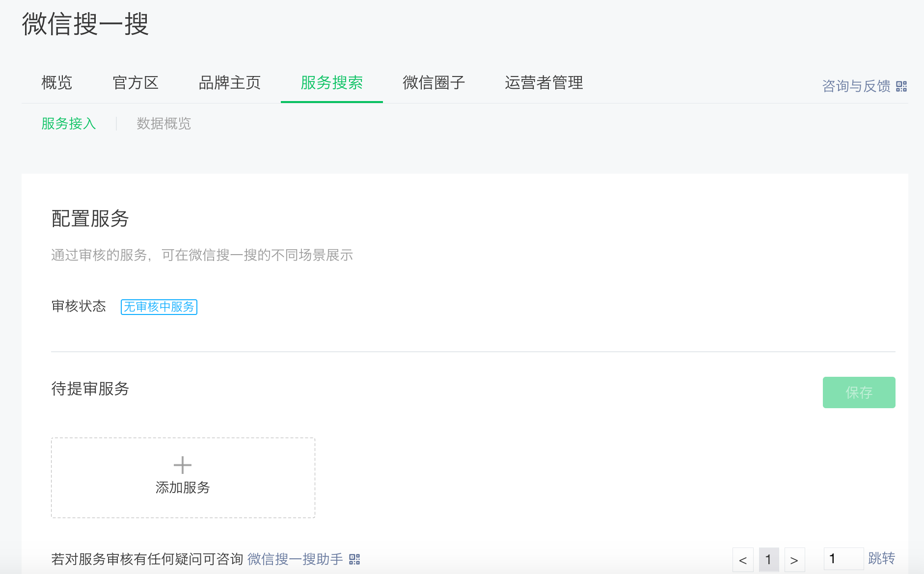
Task: Click the plus icon to add service
Action: (183, 465)
